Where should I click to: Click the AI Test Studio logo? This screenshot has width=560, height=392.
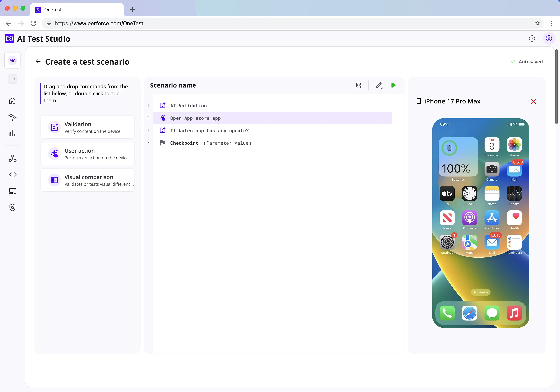point(9,38)
